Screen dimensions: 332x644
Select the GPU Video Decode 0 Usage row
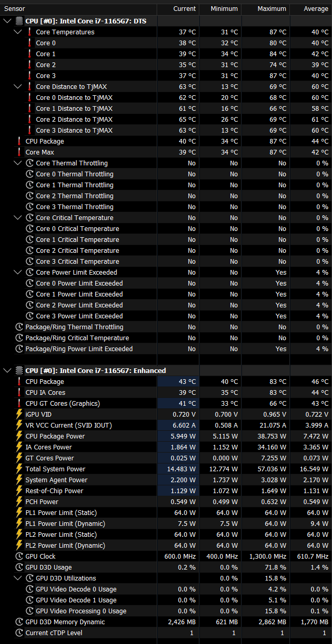[x=166, y=589]
